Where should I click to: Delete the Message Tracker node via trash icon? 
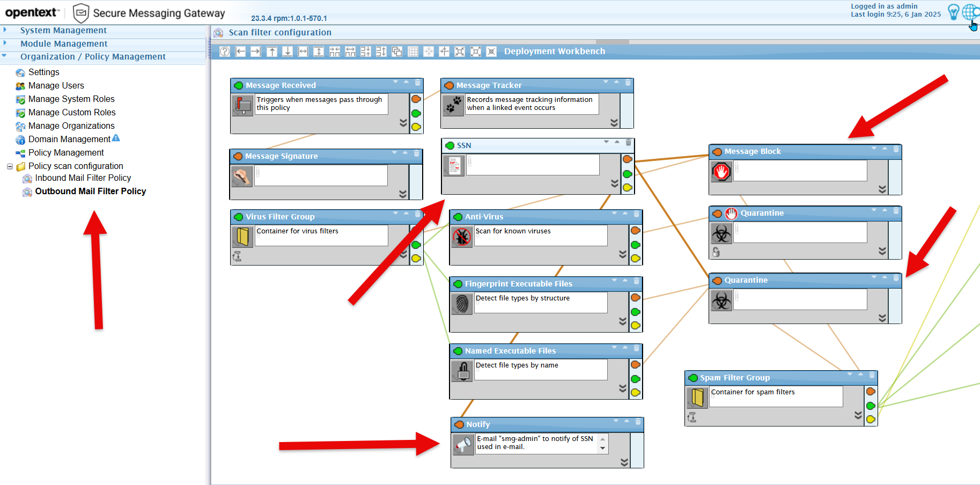click(628, 83)
